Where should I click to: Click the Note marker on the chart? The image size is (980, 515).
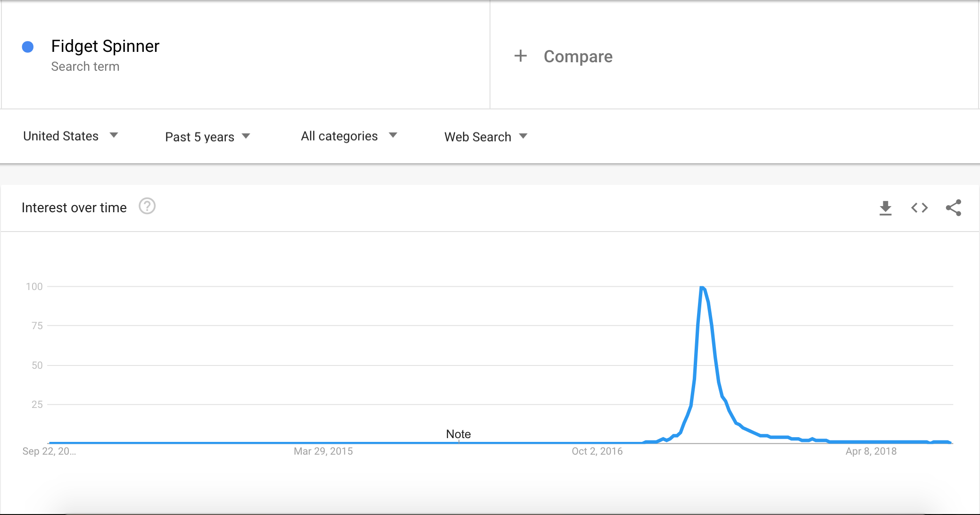458,434
